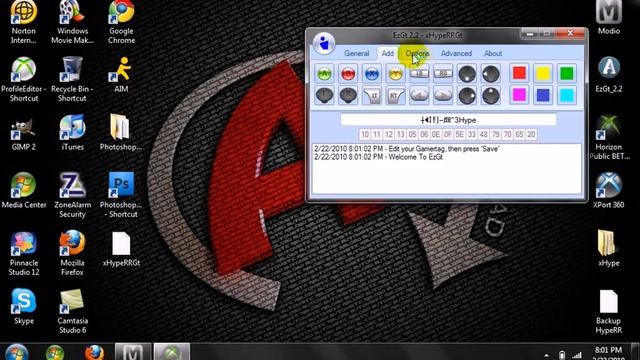
Task: Insert the RB bumper glyph
Action: [x=443, y=74]
